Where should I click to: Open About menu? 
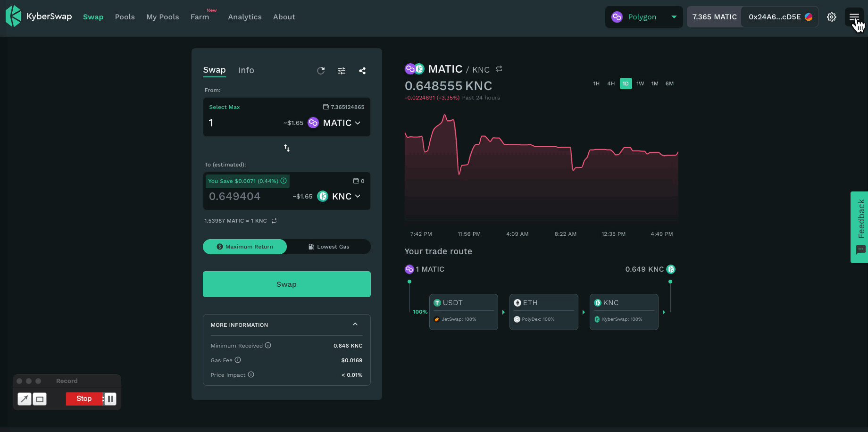(284, 17)
